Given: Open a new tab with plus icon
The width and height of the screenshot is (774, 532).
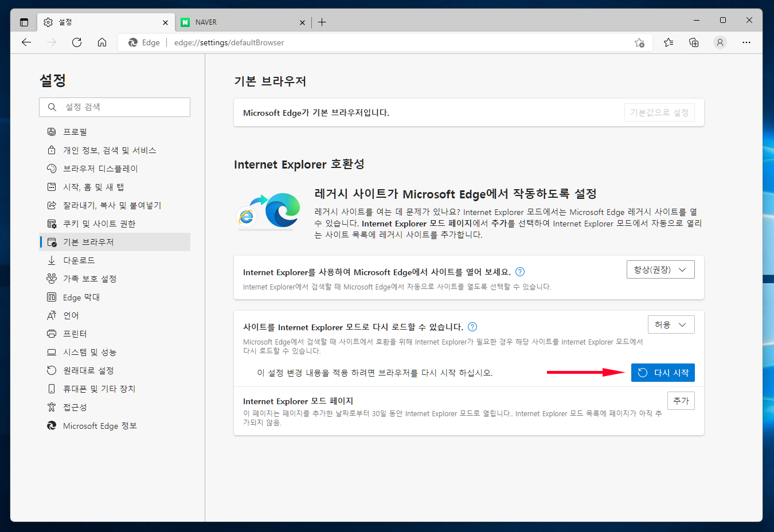Looking at the screenshot, I should point(322,22).
